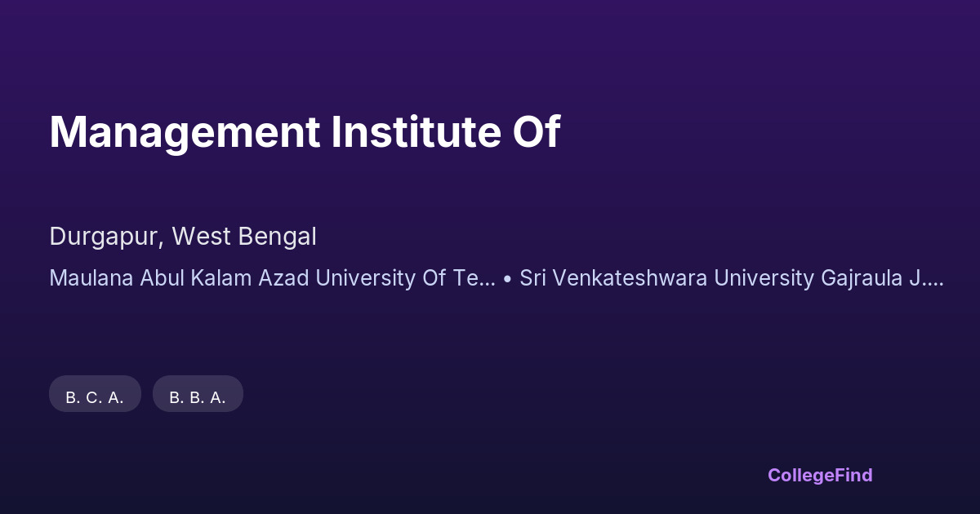The width and height of the screenshot is (980, 514).
Task: Click the word Venkateshwara
Action: pyautogui.click(x=632, y=278)
